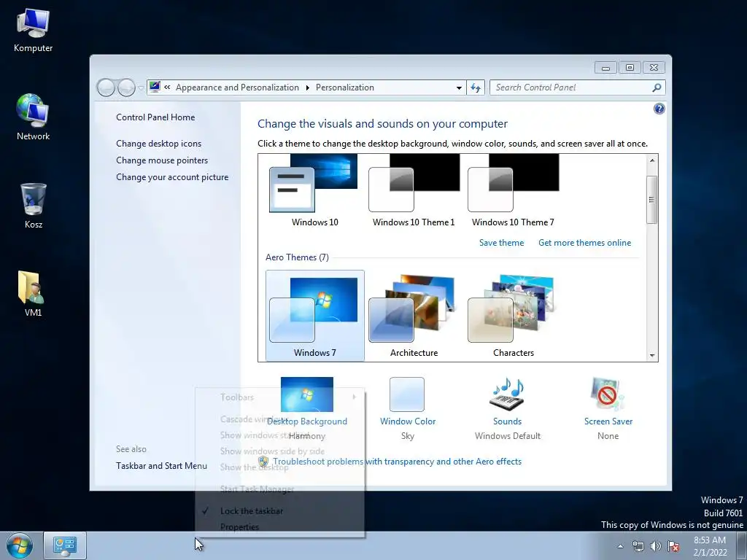Click theme list scroll up arrow

(x=652, y=160)
